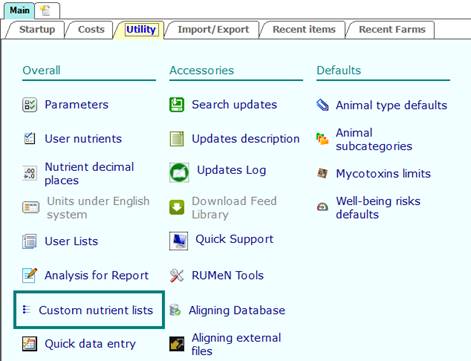Click the User Lists icon

[x=29, y=241]
